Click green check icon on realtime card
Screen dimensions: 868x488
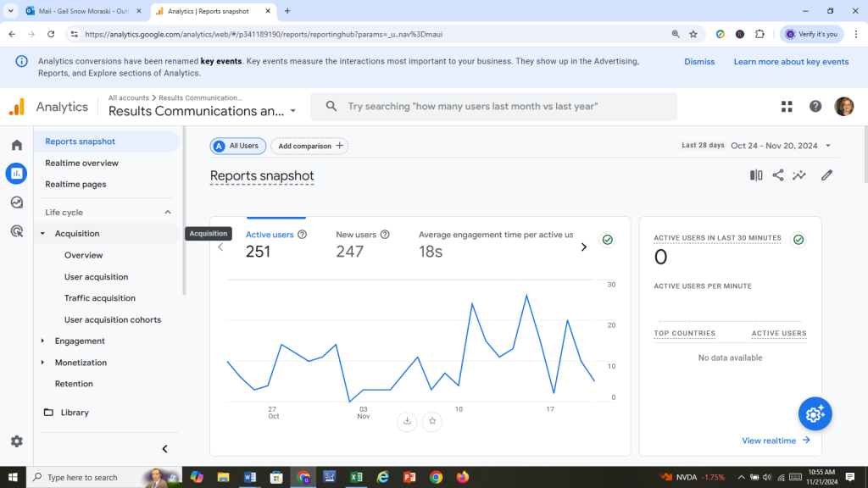798,240
